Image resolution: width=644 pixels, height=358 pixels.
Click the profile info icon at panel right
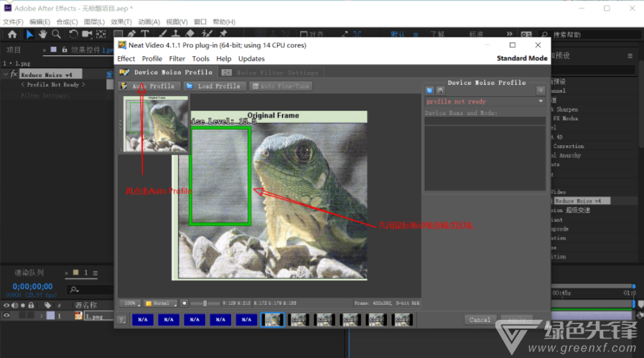(x=541, y=91)
